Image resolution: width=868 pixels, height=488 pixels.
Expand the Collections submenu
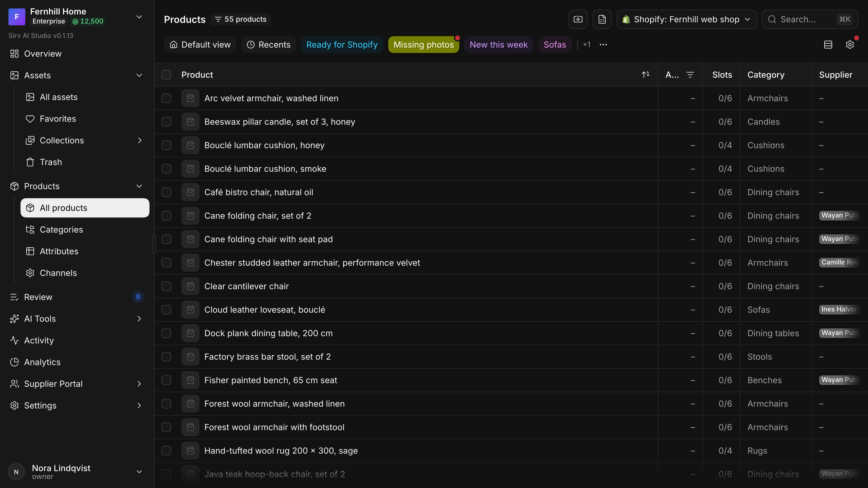[x=139, y=140]
